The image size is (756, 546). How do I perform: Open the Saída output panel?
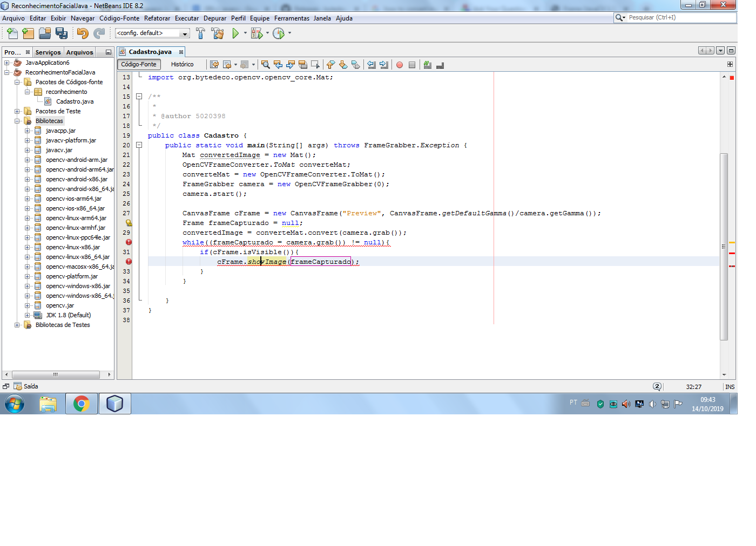pyautogui.click(x=26, y=386)
